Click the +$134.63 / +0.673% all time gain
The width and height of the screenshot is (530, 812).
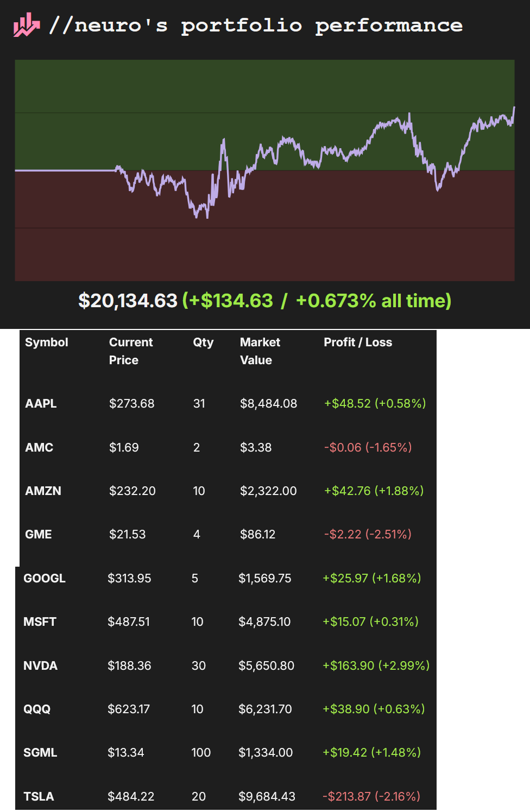click(317, 301)
